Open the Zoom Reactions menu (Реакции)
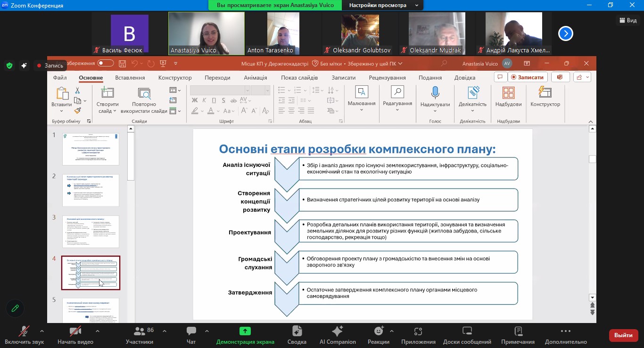This screenshot has height=348, width=644. [378, 331]
